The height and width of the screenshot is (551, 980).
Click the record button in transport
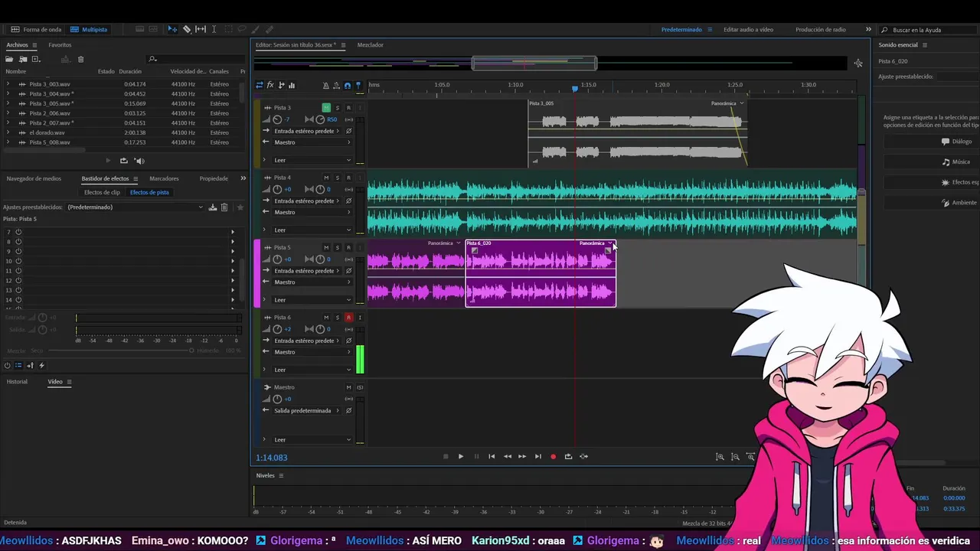(553, 456)
